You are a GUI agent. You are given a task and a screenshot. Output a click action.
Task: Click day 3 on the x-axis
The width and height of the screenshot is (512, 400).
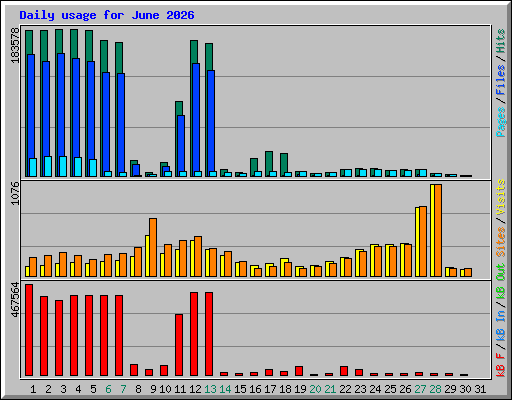[63, 389]
